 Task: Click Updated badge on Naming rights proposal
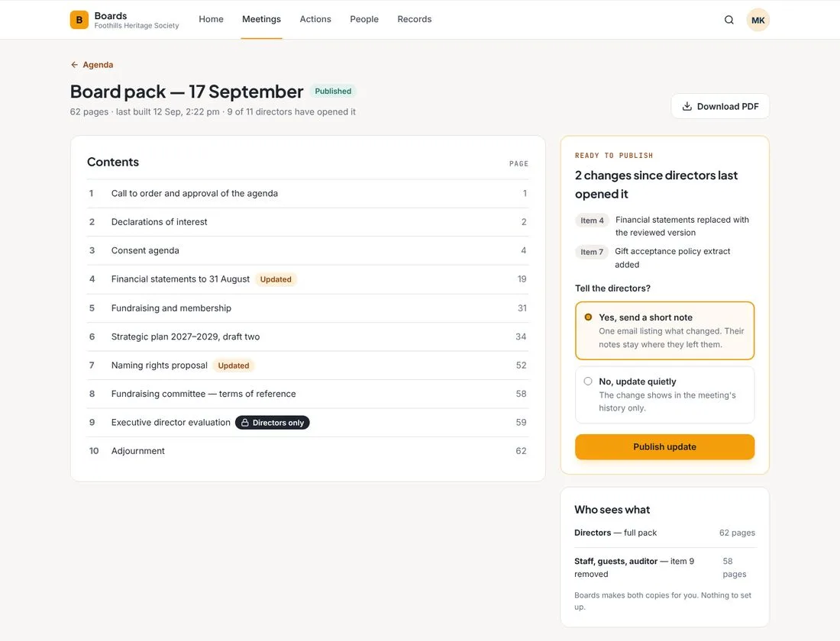click(x=234, y=366)
